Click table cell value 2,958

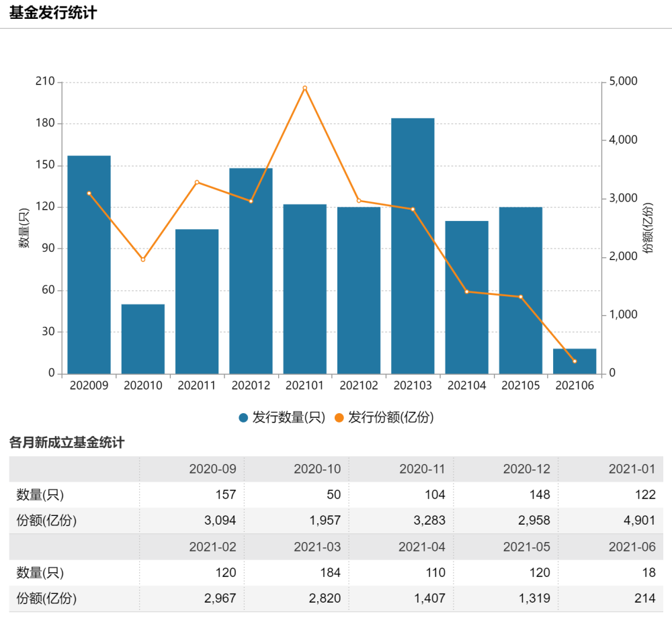[x=534, y=521]
